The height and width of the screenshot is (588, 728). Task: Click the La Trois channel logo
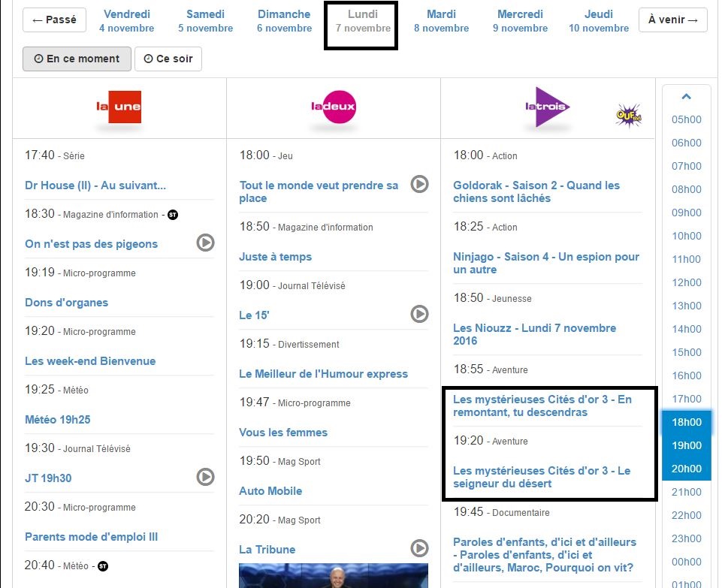pyautogui.click(x=547, y=107)
